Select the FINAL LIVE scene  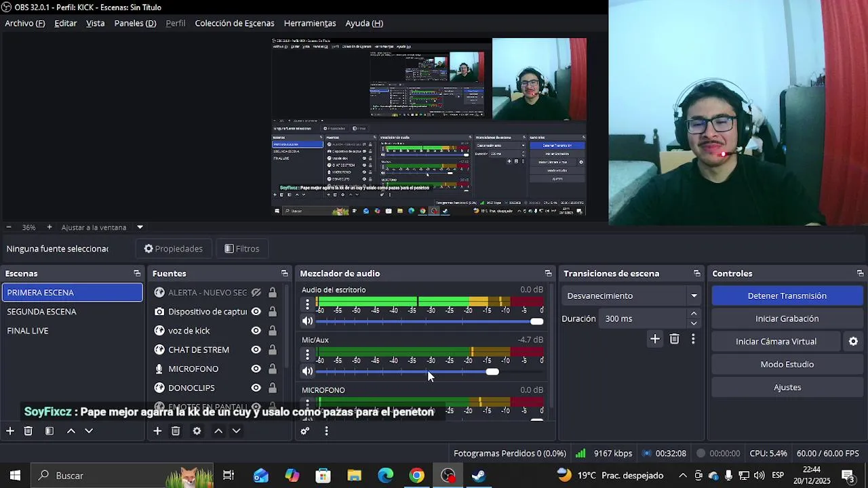[x=72, y=331]
